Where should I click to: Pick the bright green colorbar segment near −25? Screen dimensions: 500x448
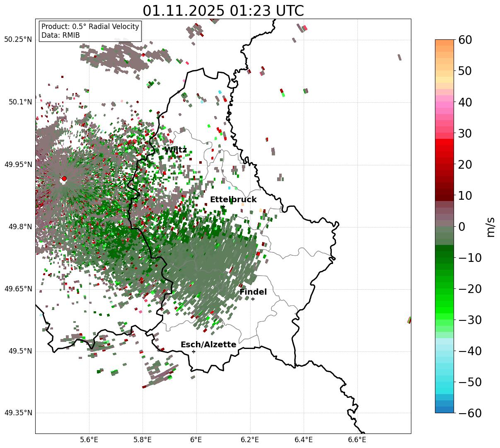tap(444, 304)
